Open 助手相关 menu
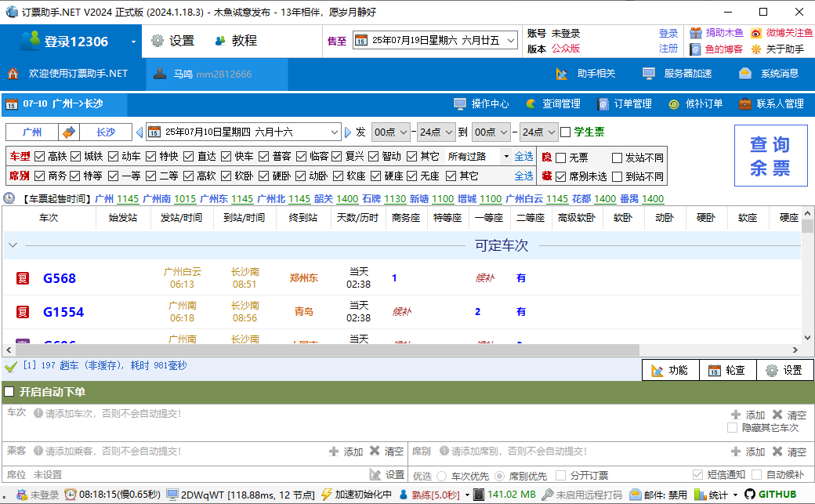The height and width of the screenshot is (504, 815). 586,74
